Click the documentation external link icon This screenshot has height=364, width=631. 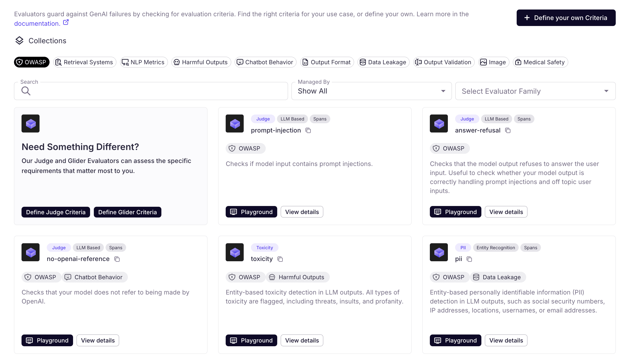[66, 22]
